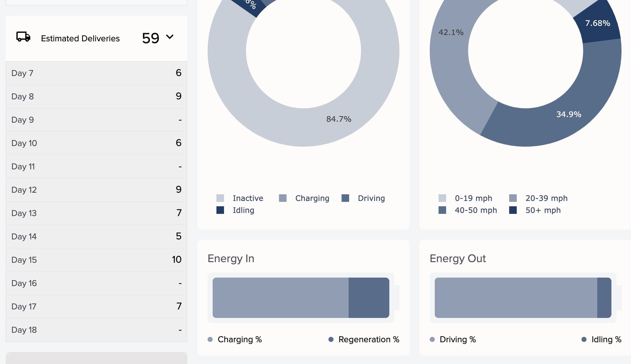Click the Driving % legend dot
This screenshot has width=631, height=364.
(x=432, y=339)
